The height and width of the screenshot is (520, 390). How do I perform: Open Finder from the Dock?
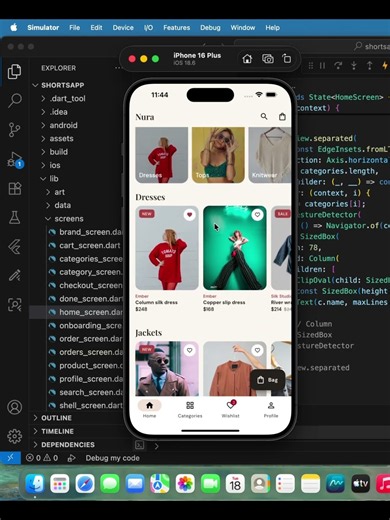tap(34, 483)
